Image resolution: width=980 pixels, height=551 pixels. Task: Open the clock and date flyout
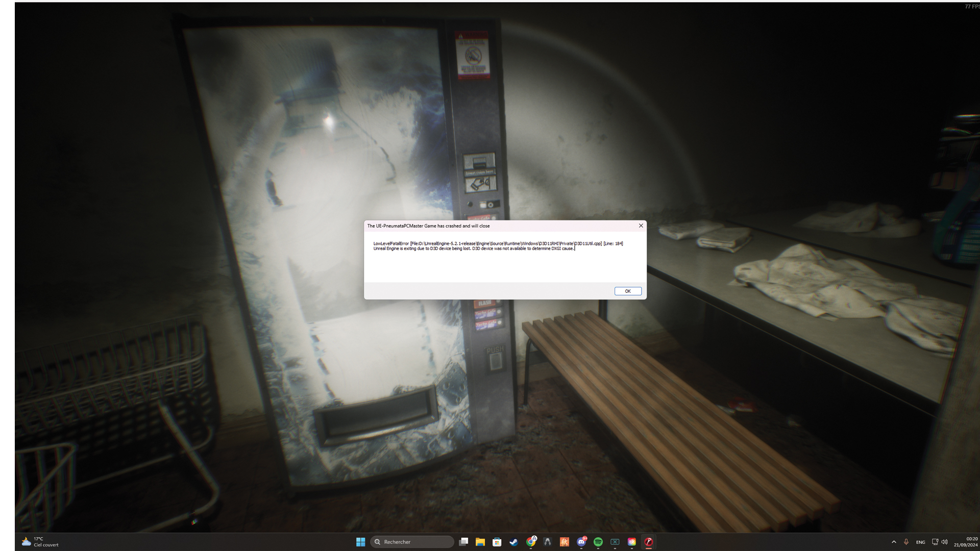point(966,542)
